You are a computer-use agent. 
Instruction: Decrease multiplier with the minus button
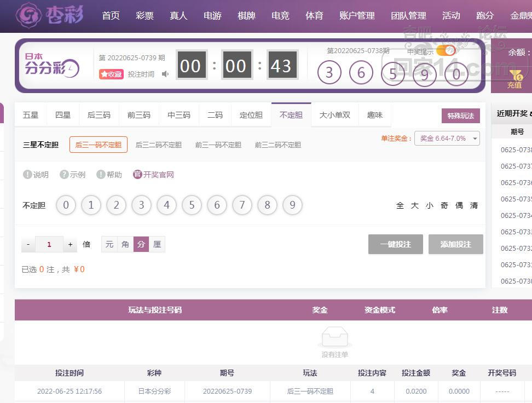28,244
